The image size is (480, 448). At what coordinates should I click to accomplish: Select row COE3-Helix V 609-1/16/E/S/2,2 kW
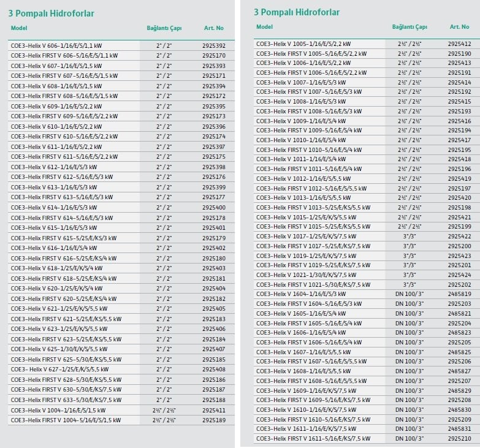point(121,106)
